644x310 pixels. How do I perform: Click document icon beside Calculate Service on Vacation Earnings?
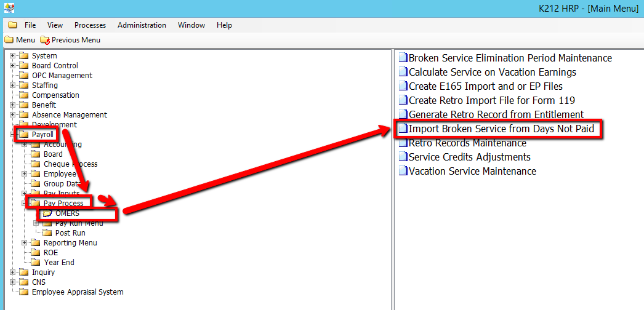403,72
